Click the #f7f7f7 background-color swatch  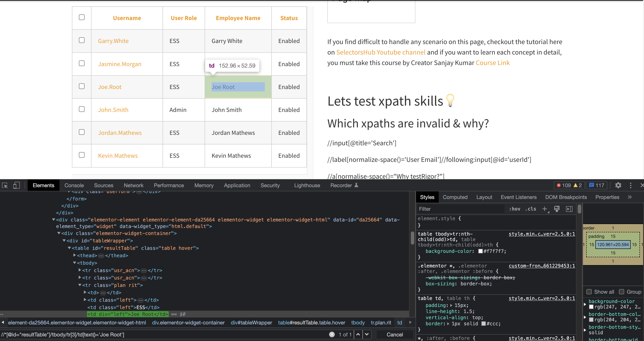[480, 251]
